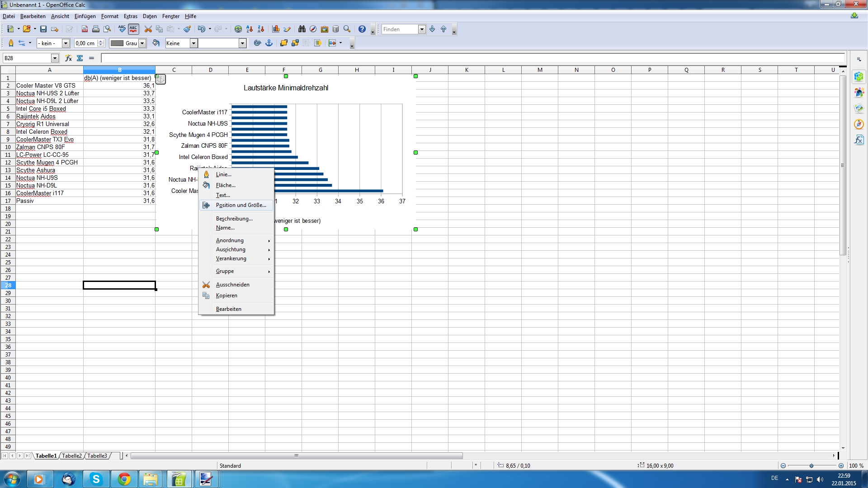Toggle AutoSpellcheck button
The height and width of the screenshot is (488, 868).
click(x=133, y=29)
